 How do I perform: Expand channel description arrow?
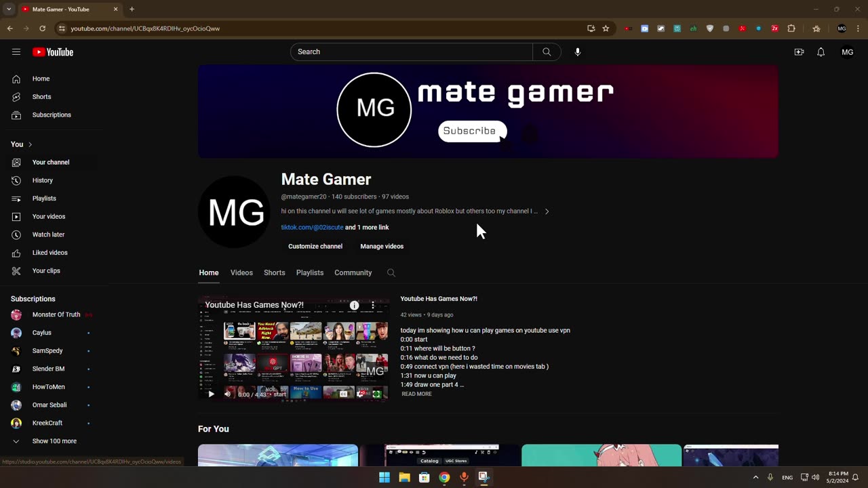(x=547, y=211)
